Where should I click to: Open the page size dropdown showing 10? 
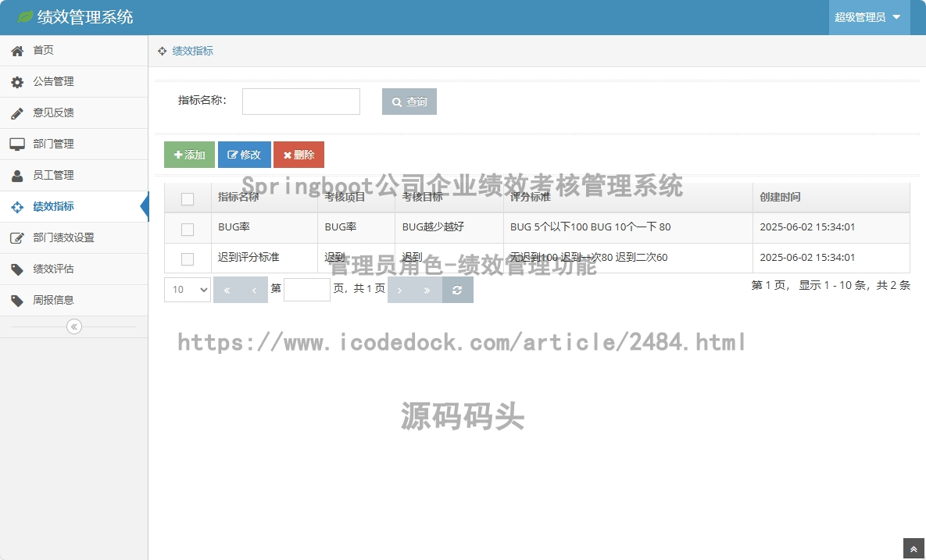tap(188, 290)
